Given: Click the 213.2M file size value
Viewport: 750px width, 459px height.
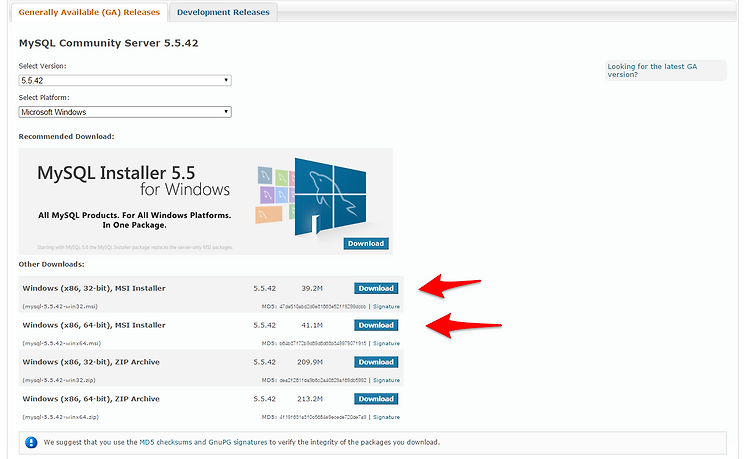Looking at the screenshot, I should pyautogui.click(x=310, y=399).
